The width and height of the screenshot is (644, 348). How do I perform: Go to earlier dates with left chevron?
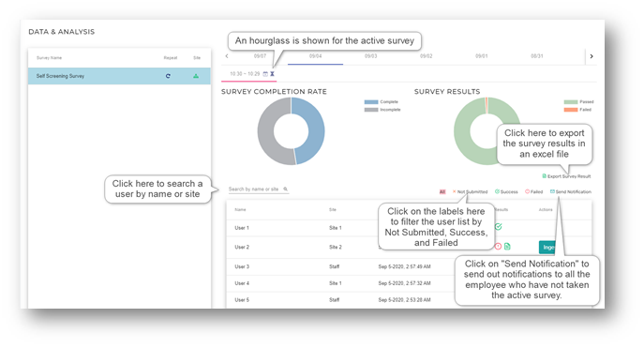[227, 56]
